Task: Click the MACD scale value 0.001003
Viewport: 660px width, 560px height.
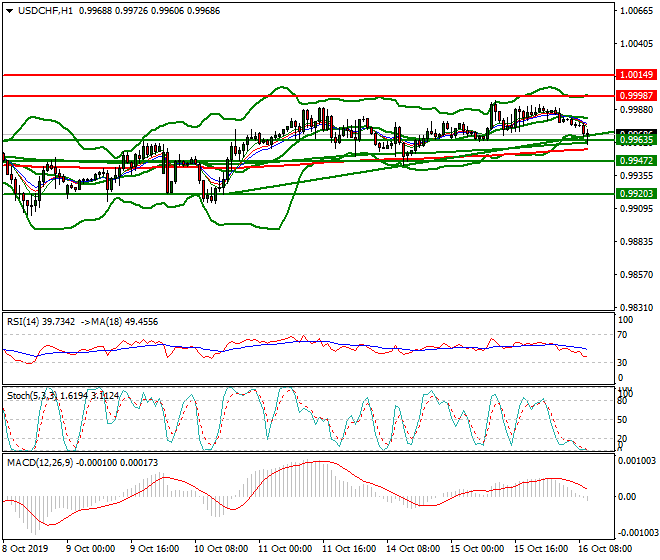Action: [636, 461]
